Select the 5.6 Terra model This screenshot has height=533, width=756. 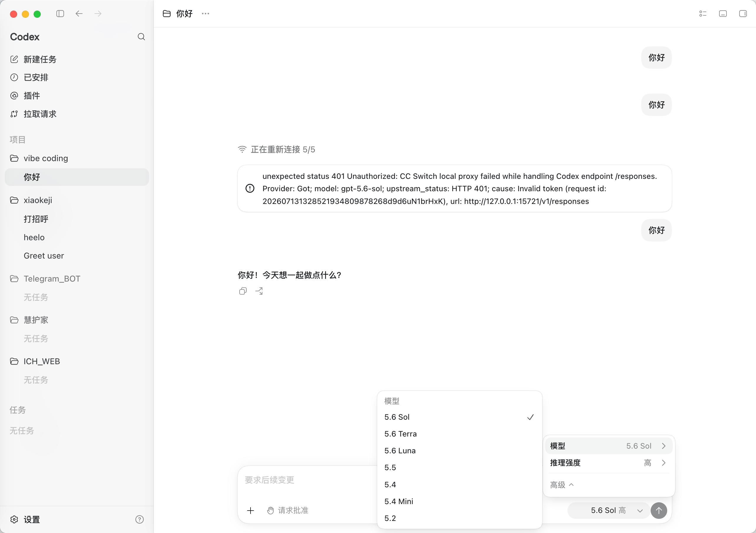459,434
